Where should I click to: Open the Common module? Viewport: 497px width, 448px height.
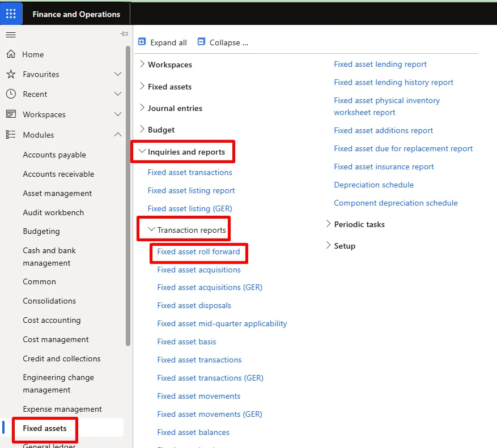[39, 281]
